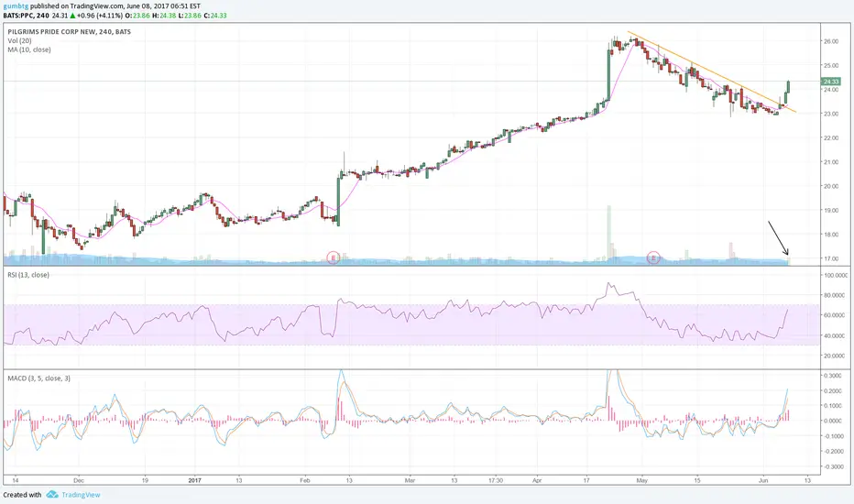The height and width of the screenshot is (504, 854).
Task: Click the +0.96 (+4.11%) change text
Action: (x=101, y=16)
